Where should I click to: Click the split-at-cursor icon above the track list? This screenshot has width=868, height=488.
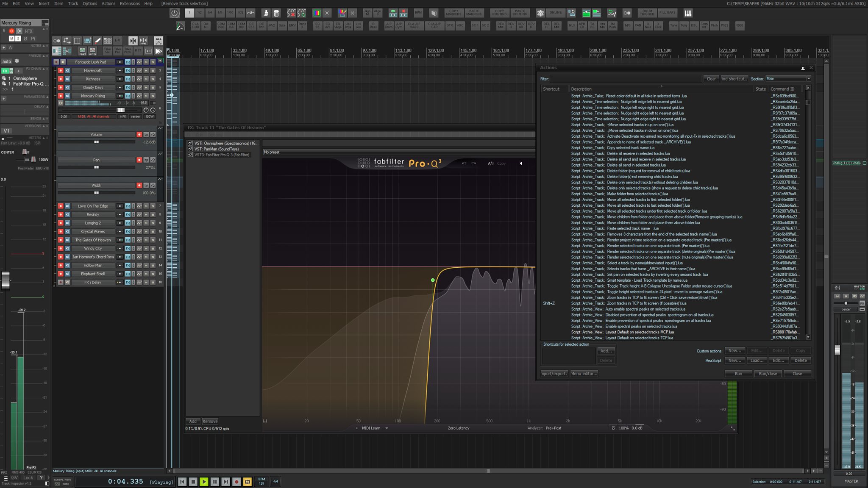tap(133, 41)
